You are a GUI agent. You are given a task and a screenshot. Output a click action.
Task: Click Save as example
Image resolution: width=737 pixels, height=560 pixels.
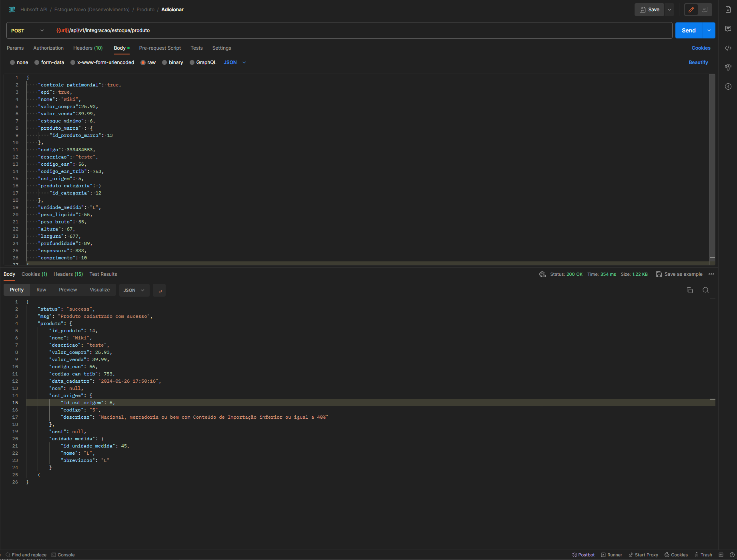(679, 274)
